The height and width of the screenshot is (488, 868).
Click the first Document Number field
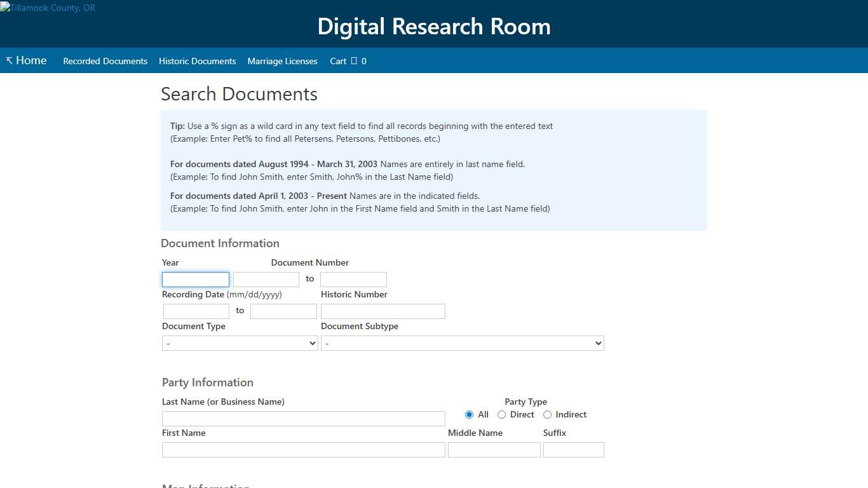tap(266, 279)
